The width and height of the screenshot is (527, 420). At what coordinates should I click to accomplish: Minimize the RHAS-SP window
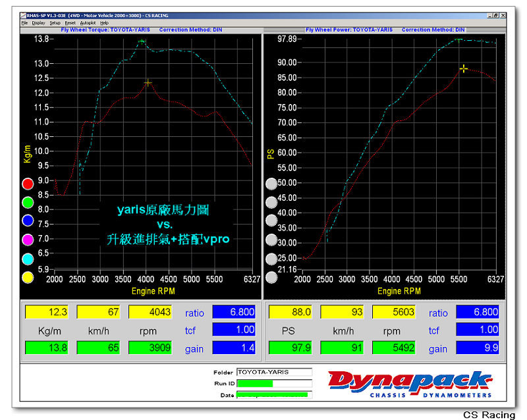click(x=490, y=15)
